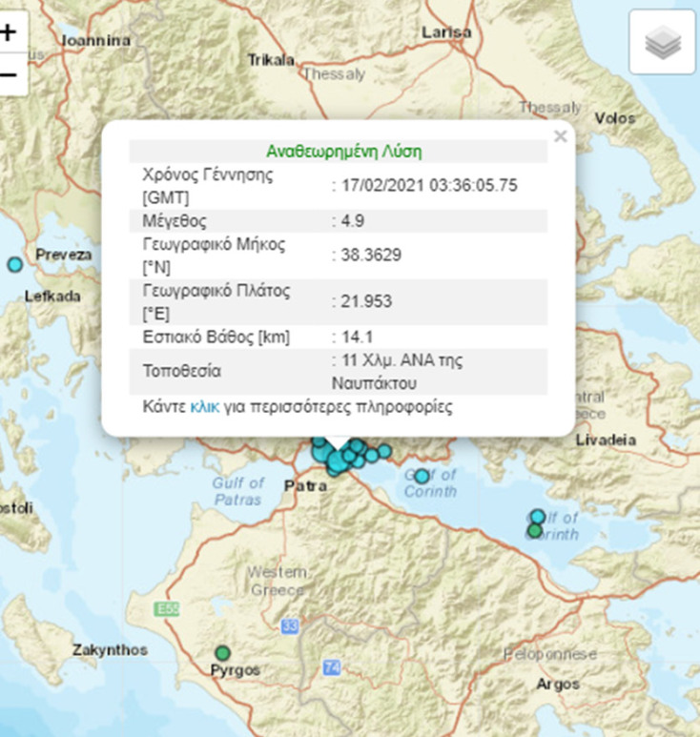700x737 pixels.
Task: Select the cyan earthquake marker near Preveza
Action: [14, 264]
